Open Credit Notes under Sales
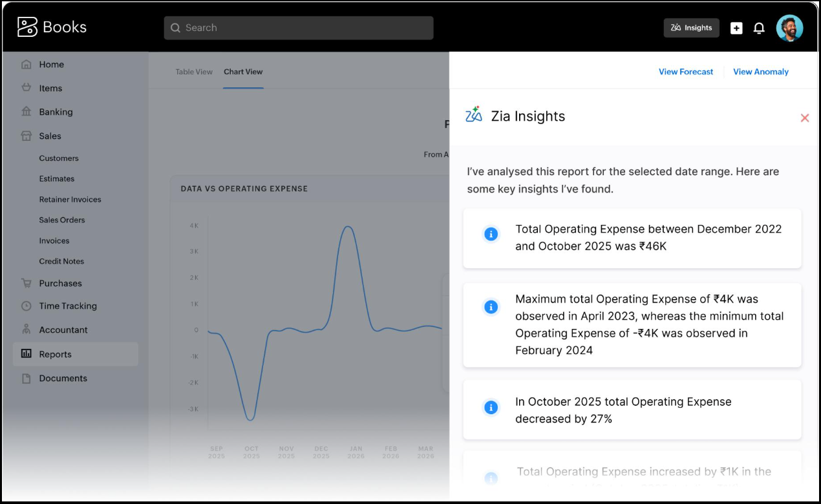Image resolution: width=821 pixels, height=504 pixels. (61, 262)
